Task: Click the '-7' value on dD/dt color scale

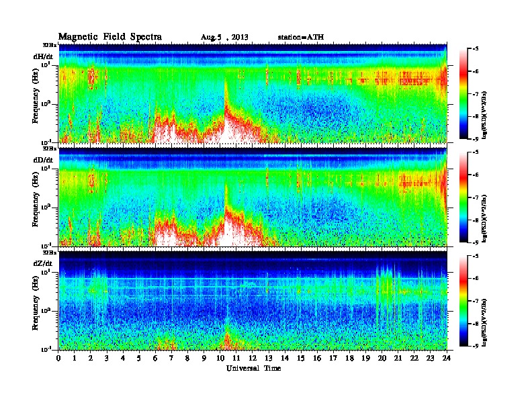Action: 476,197
